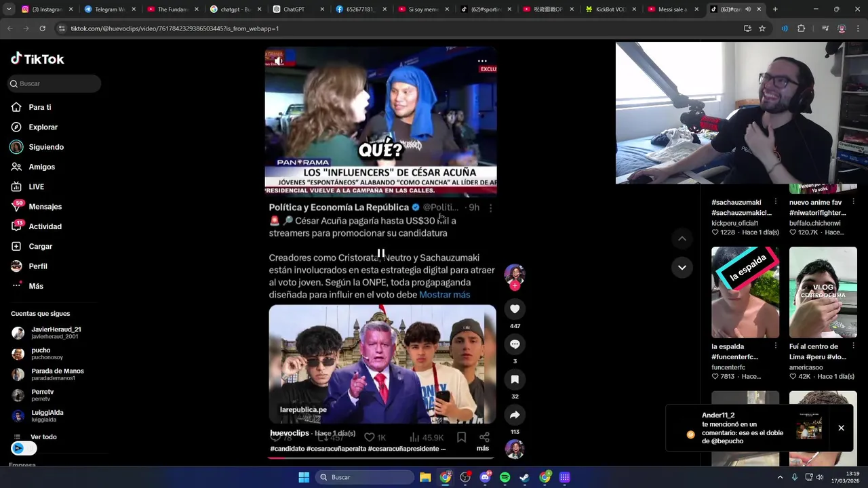Open Spotify from taskbar
The image size is (868, 488).
pos(505,477)
